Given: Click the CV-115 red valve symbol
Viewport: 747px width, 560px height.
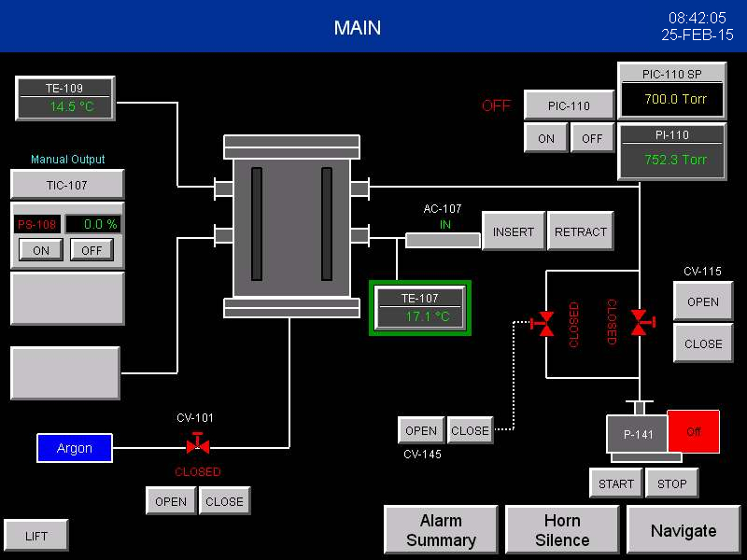Looking at the screenshot, I should [x=641, y=323].
